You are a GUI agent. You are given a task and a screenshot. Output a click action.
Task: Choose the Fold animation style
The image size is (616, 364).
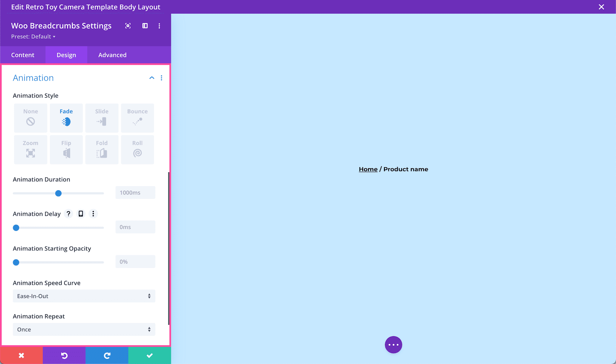[102, 149]
